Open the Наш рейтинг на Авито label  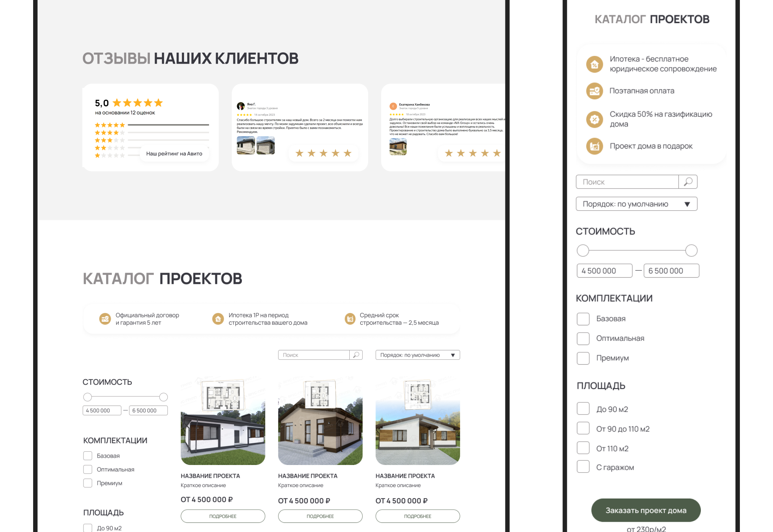(x=174, y=154)
